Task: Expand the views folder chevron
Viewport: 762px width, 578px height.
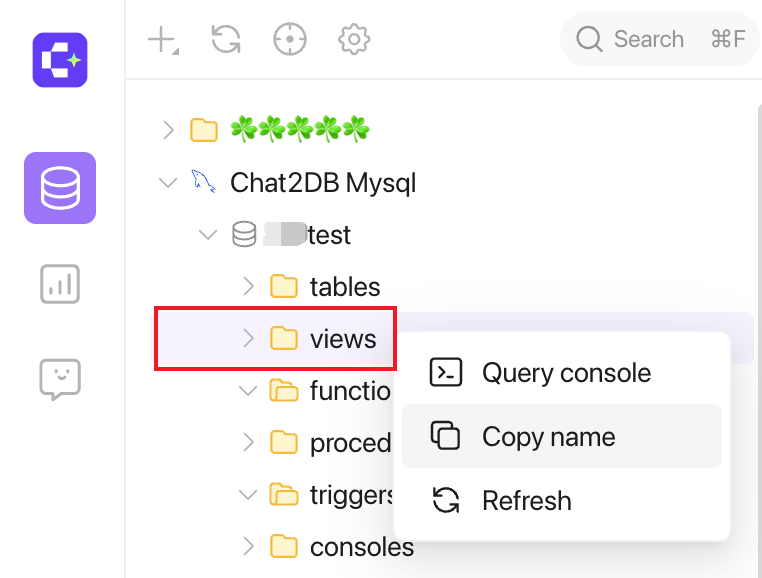Action: [248, 338]
